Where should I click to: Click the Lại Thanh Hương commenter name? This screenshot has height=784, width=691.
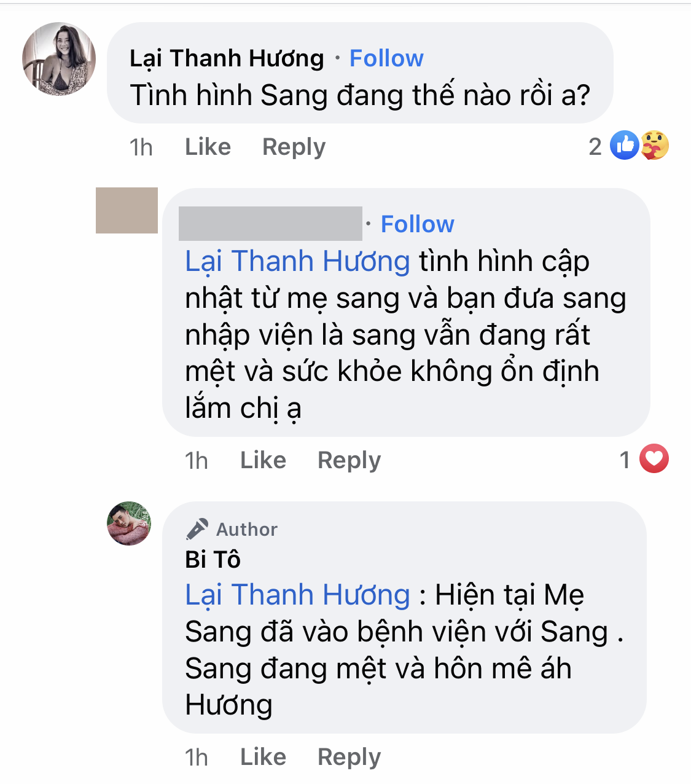click(227, 59)
